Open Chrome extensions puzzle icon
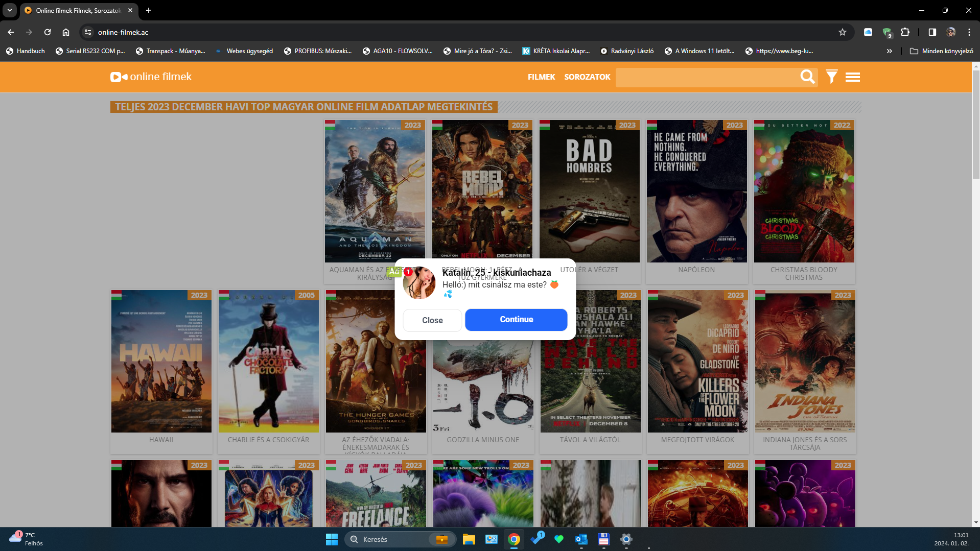The height and width of the screenshot is (551, 980). coord(905,32)
